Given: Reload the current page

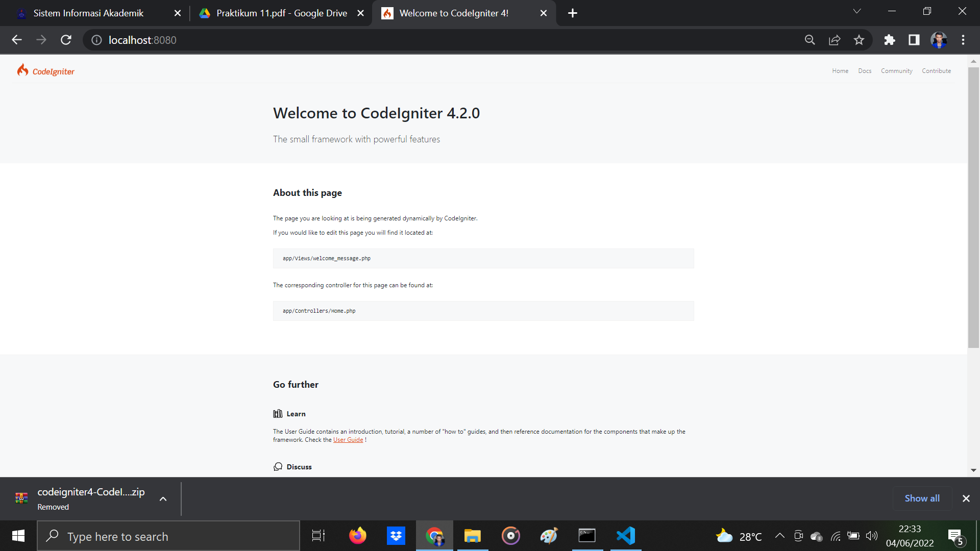Looking at the screenshot, I should tap(66, 40).
